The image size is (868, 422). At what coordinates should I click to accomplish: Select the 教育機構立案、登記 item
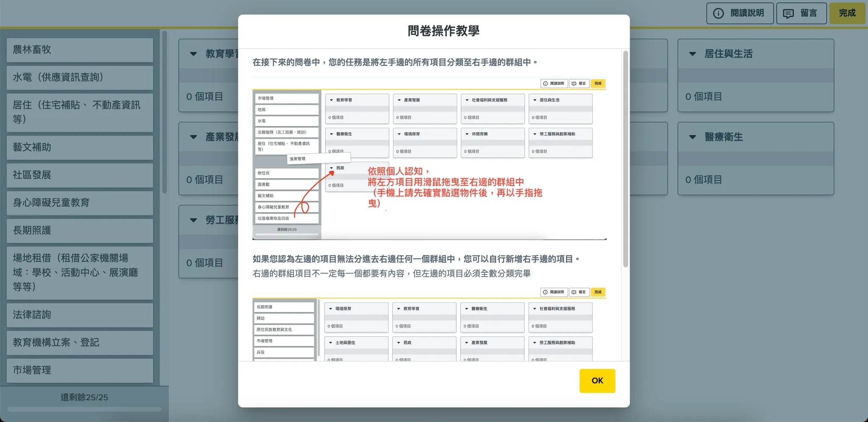pyautogui.click(x=80, y=343)
